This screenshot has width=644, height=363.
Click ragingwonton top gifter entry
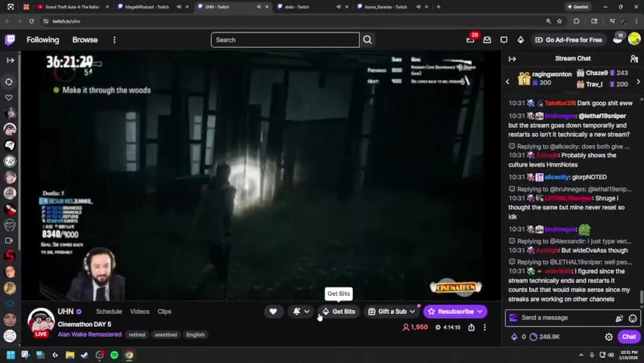pos(545,79)
